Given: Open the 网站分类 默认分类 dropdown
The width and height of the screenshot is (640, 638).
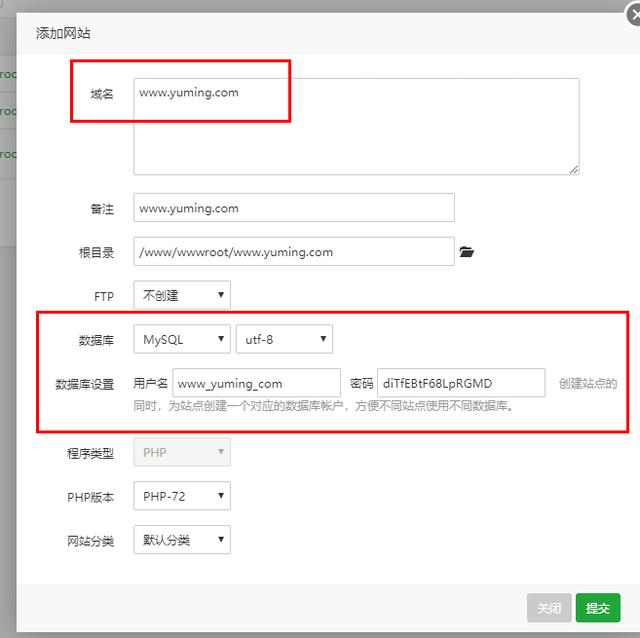Looking at the screenshot, I should coord(182,540).
